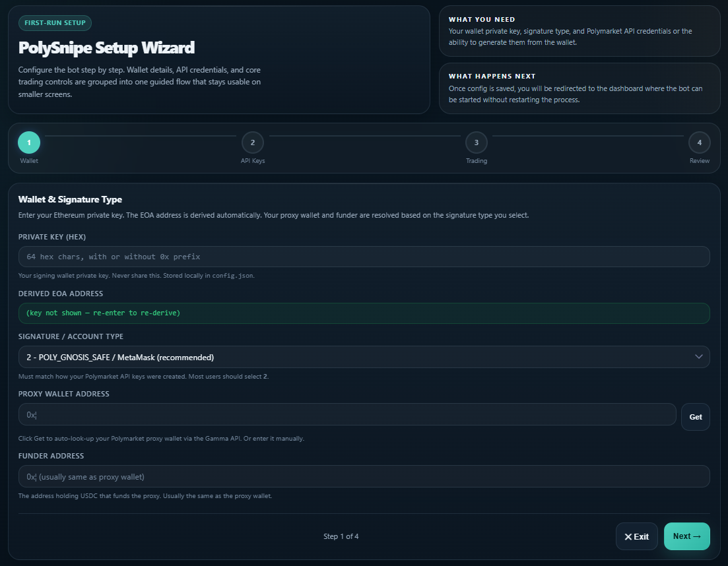Viewport: 728px width, 566px height.
Task: Switch to the API Keys step label
Action: [253, 160]
